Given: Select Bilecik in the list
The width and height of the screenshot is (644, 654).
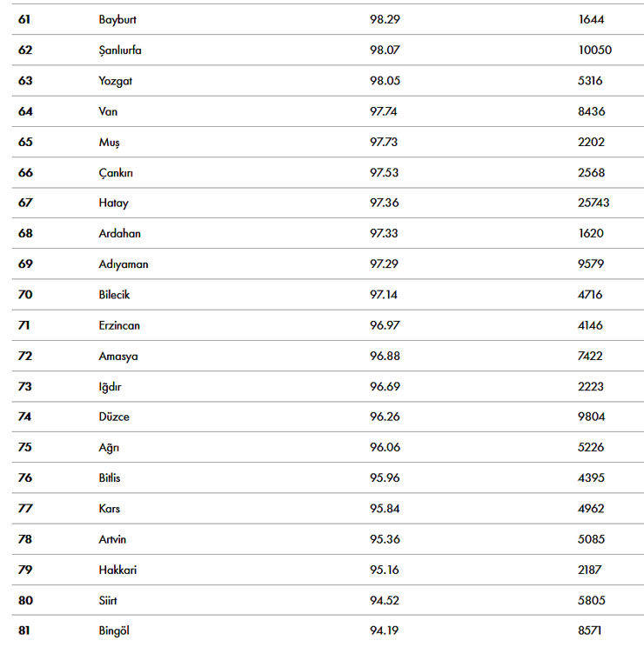Looking at the screenshot, I should coord(114,295).
